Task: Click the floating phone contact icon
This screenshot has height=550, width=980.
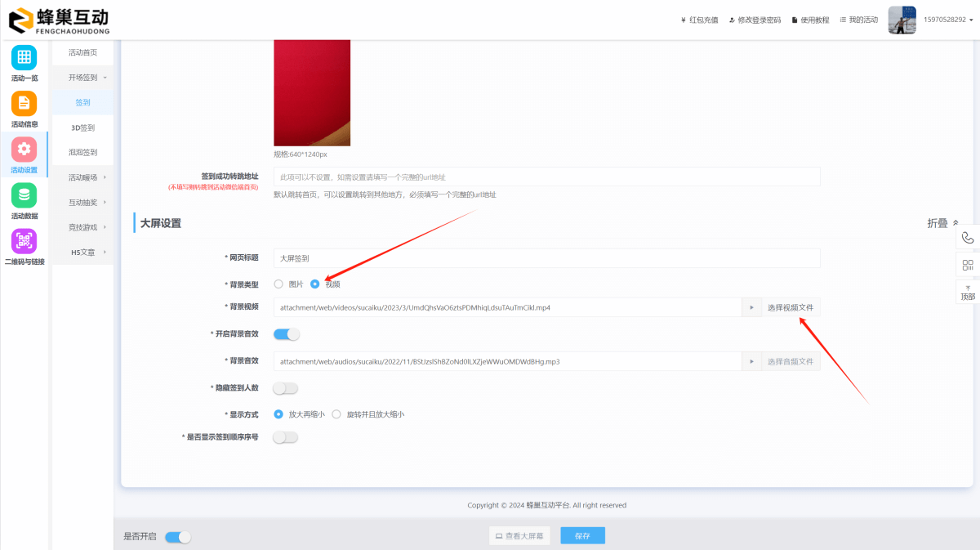Action: (x=969, y=238)
